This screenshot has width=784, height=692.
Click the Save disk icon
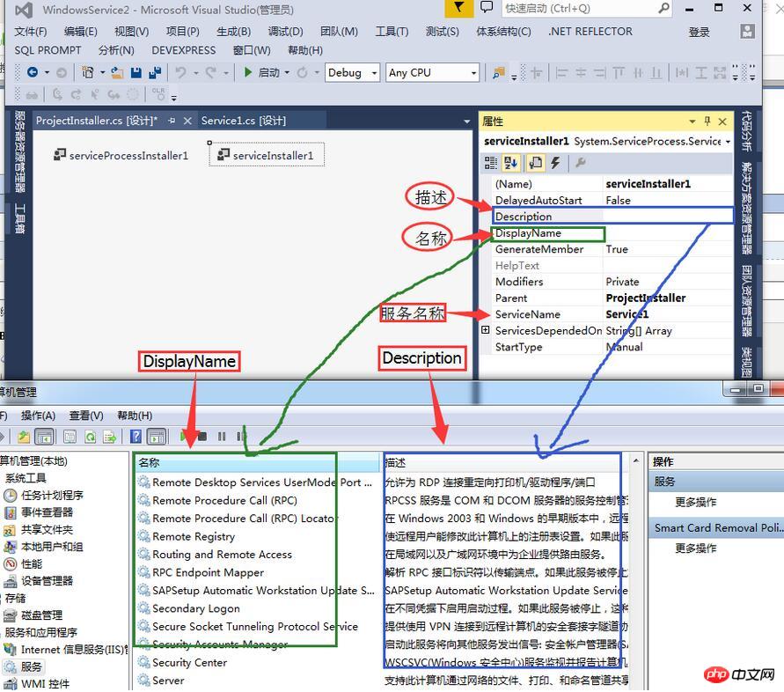(136, 72)
